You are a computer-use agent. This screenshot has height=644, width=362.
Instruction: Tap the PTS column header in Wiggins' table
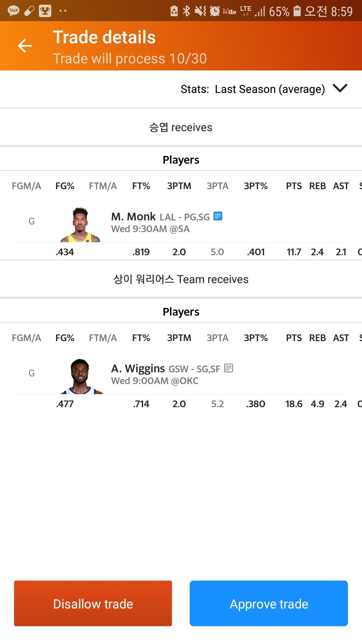coord(294,338)
